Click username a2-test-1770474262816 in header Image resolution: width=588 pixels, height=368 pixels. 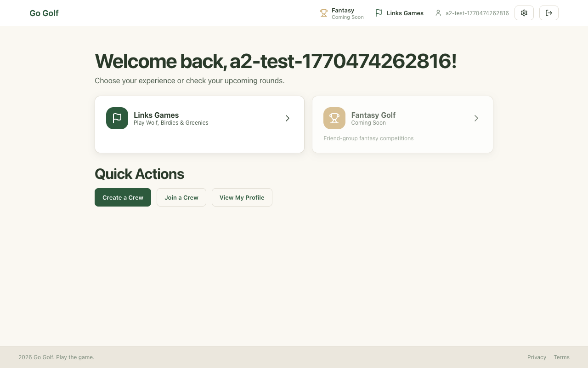tap(477, 13)
